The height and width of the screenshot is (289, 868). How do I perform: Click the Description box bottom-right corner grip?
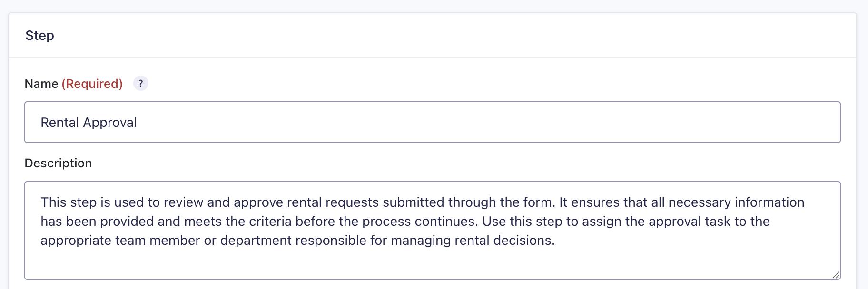[x=837, y=275]
